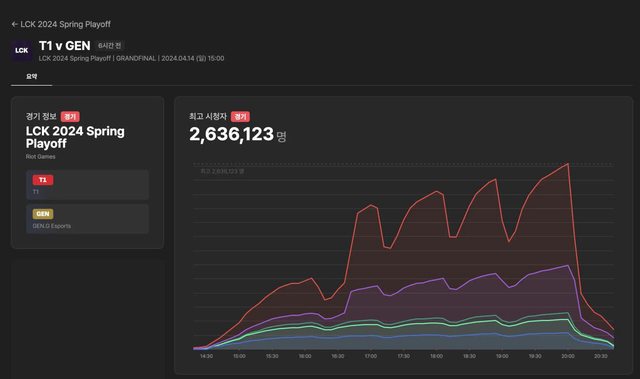This screenshot has width=640, height=379.
Task: Click the 최고 시청자 section label
Action: pos(208,117)
